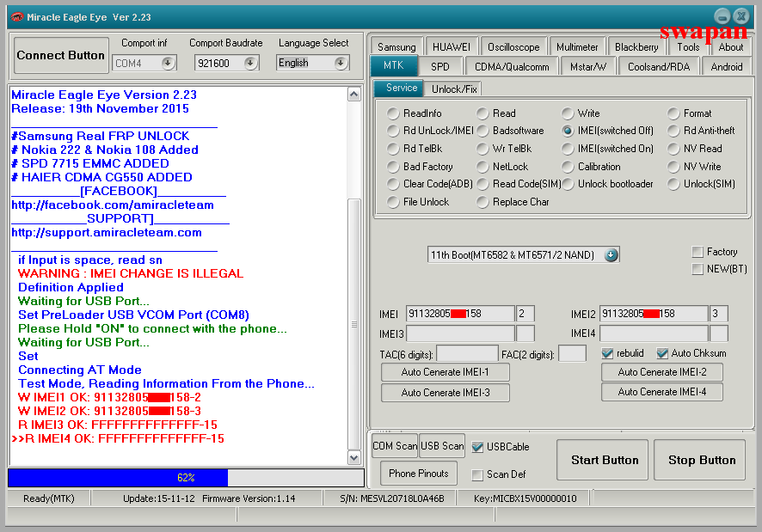The width and height of the screenshot is (762, 532).
Task: Click the TAC(6 digits) input field
Action: [467, 354]
